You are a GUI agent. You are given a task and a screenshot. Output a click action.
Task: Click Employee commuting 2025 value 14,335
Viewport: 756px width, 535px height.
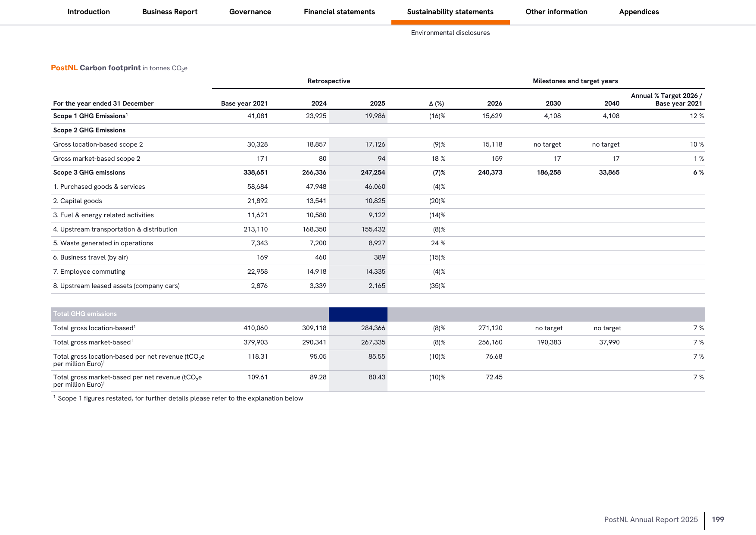tap(375, 272)
